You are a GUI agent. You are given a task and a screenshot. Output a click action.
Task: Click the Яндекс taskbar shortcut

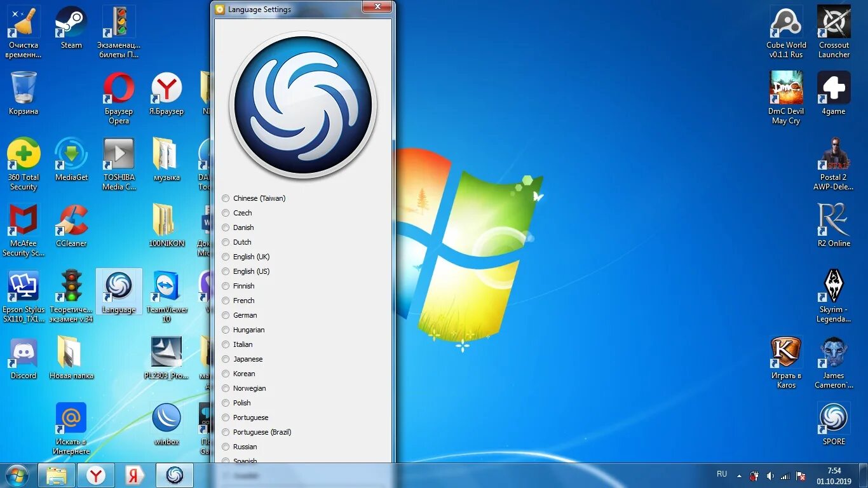(x=135, y=475)
